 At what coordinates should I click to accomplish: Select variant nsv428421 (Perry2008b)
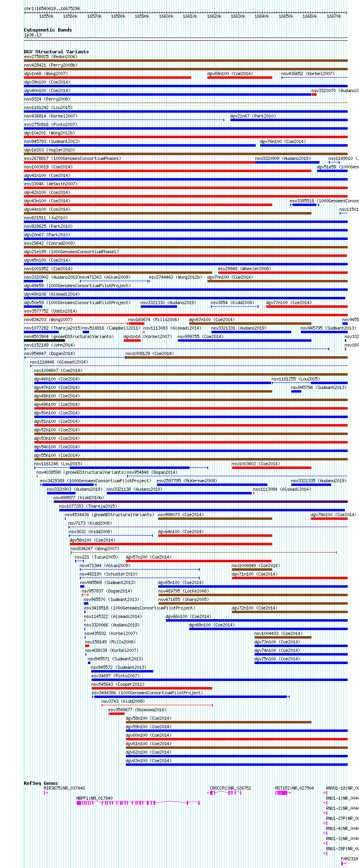[x=50, y=65]
